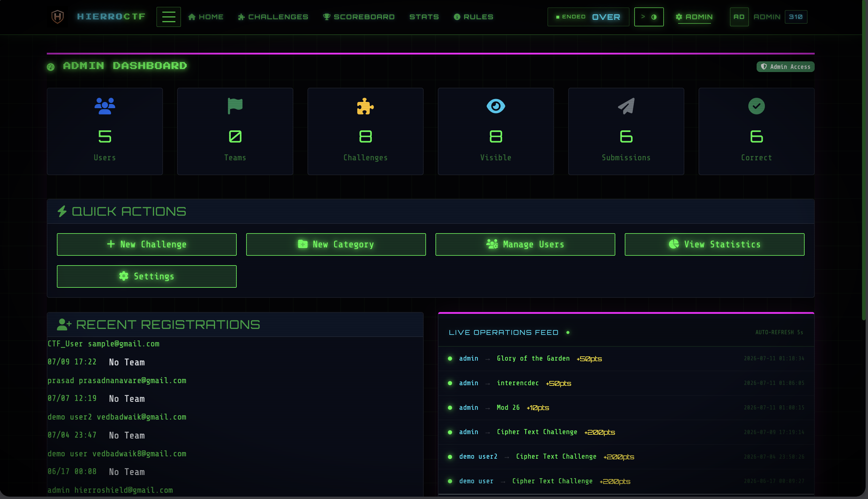Click demo user2's Cipher Text Challenge entry
Screen dimensions: 868x499
pos(626,457)
